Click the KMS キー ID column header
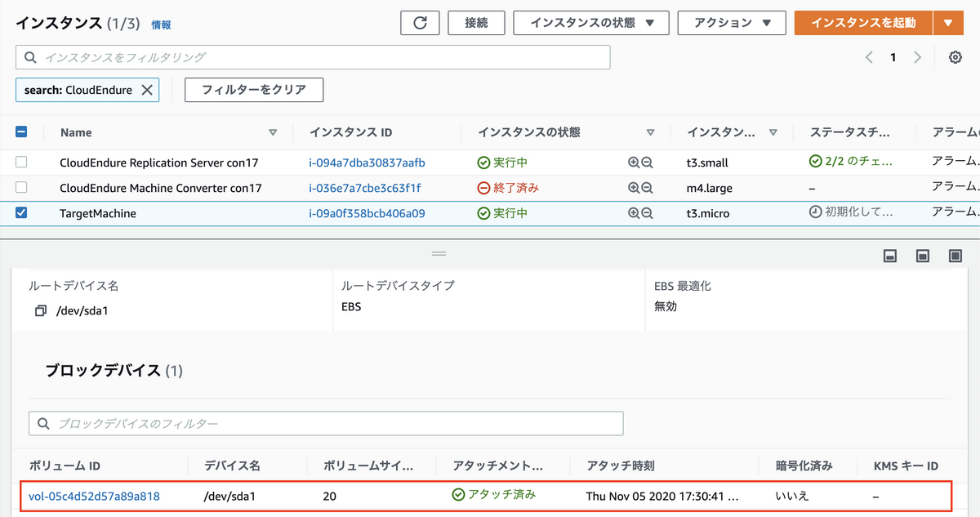The image size is (980, 517). pyautogui.click(x=906, y=466)
